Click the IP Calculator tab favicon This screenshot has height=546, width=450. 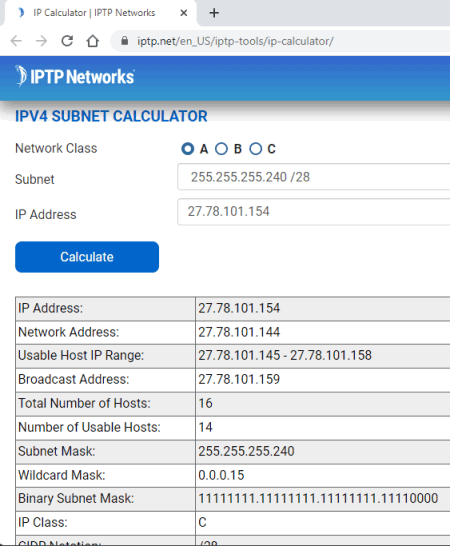pyautogui.click(x=22, y=13)
